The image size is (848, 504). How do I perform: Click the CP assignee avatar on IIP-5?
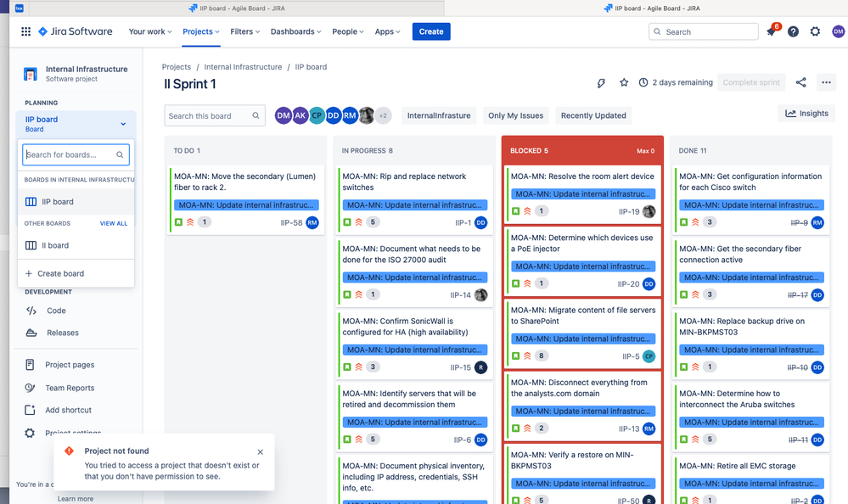coord(649,356)
